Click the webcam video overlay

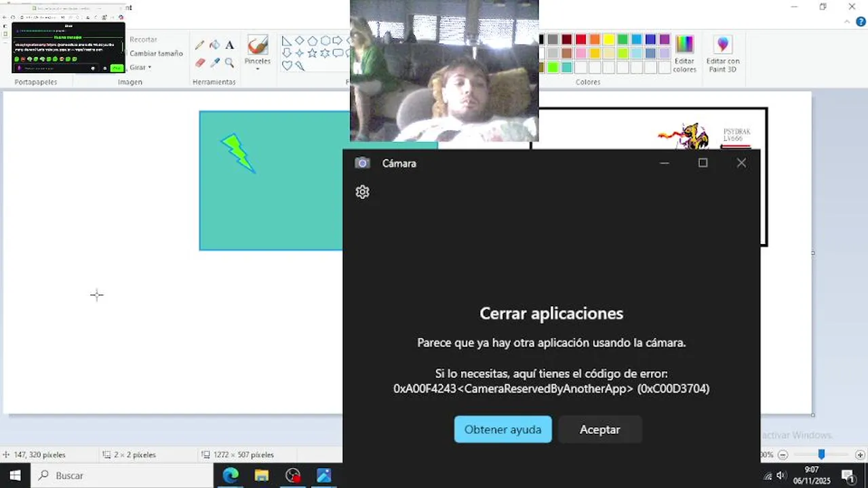(x=444, y=70)
